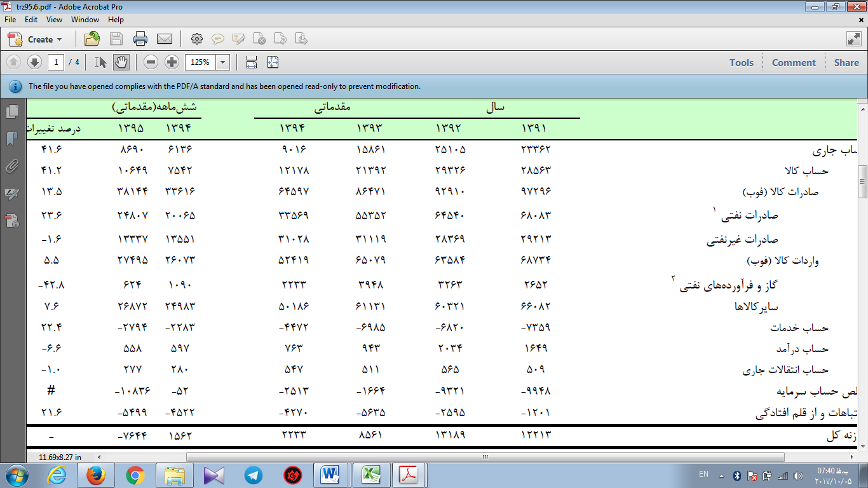
Task: Click the Windows Start button
Action: (16, 475)
